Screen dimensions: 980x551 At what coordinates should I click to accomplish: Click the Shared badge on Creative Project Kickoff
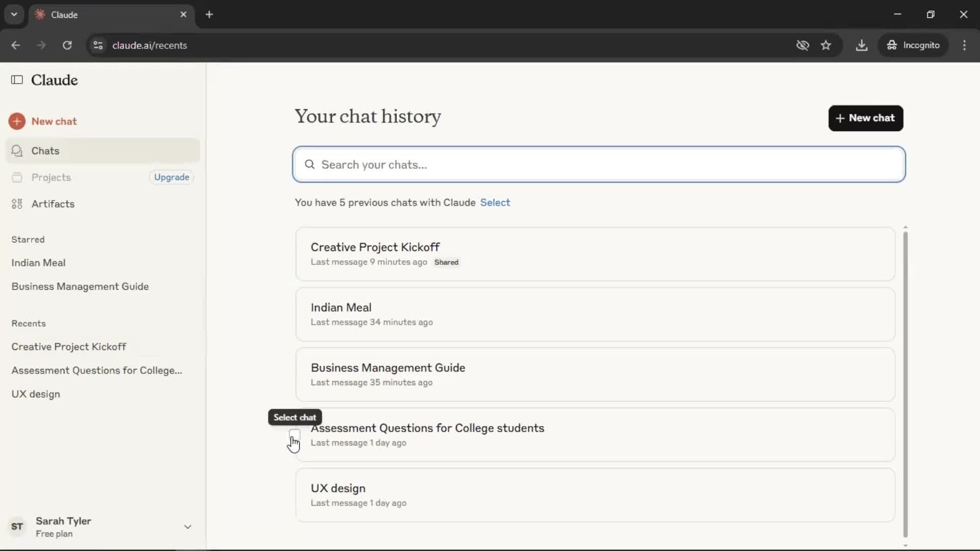(446, 262)
